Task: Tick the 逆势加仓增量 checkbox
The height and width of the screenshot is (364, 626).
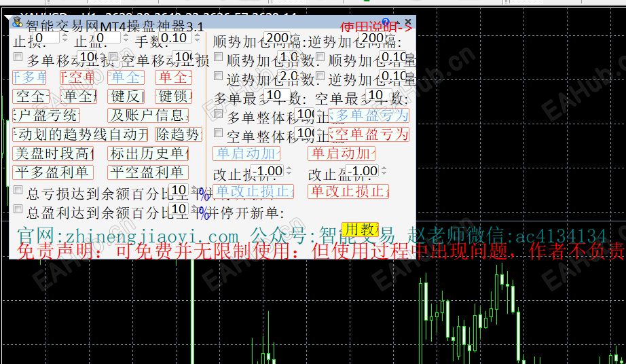Action: pos(320,75)
